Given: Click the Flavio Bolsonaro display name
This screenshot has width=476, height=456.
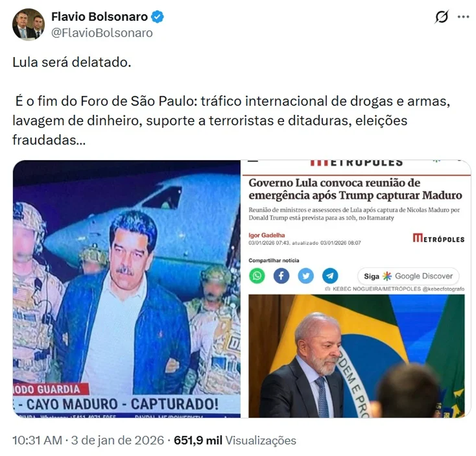Looking at the screenshot, I should 99,17.
